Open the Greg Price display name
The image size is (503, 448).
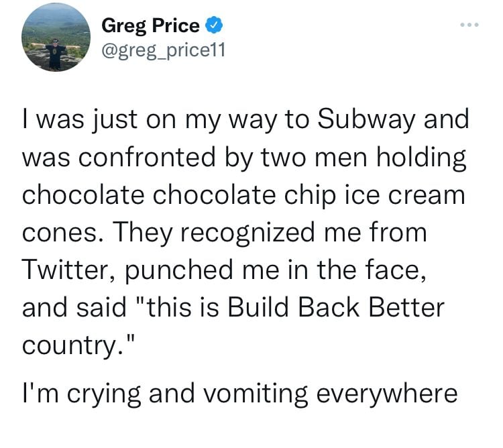coord(150,25)
